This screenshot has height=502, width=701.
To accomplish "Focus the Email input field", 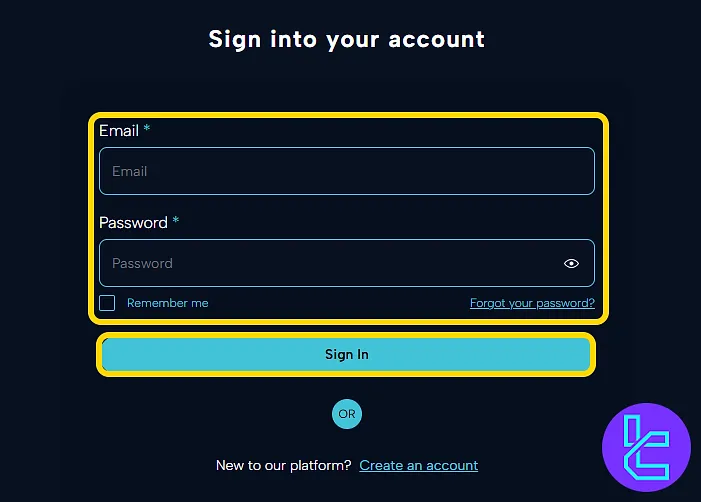I will click(x=346, y=171).
